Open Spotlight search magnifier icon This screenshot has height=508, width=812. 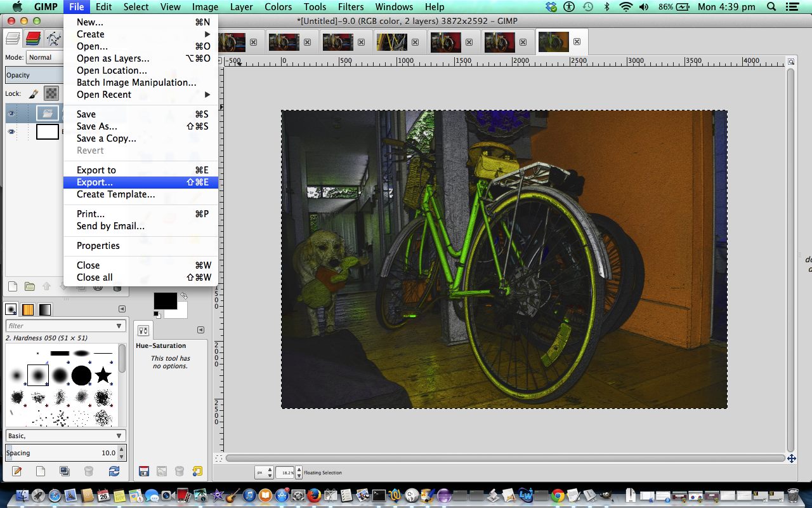[x=771, y=7]
